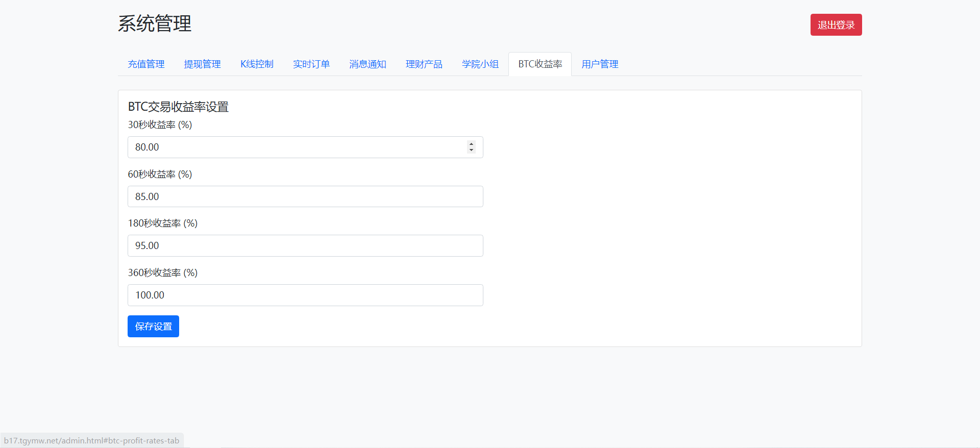Go to the 实时订单 tab

coord(311,64)
